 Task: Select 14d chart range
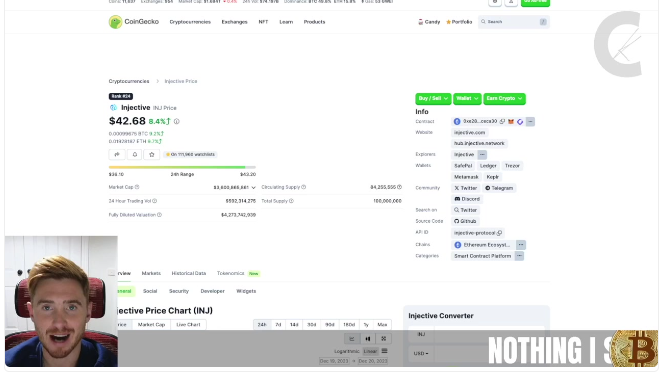coord(294,325)
